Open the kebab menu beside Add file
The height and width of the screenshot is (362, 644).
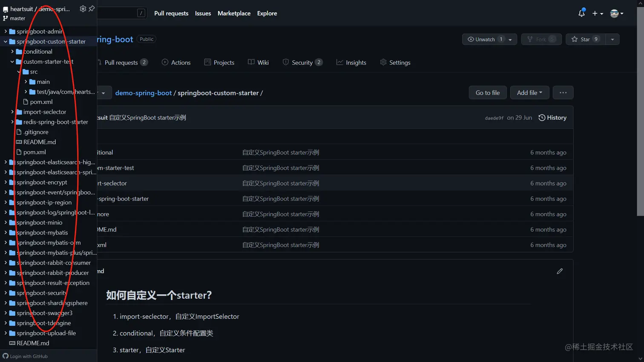point(563,92)
